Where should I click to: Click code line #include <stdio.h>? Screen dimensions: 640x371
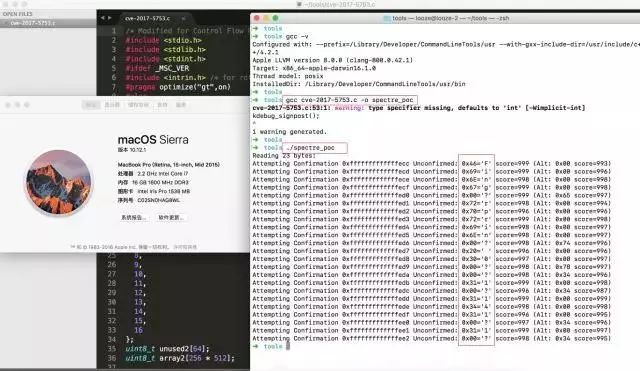(163, 40)
